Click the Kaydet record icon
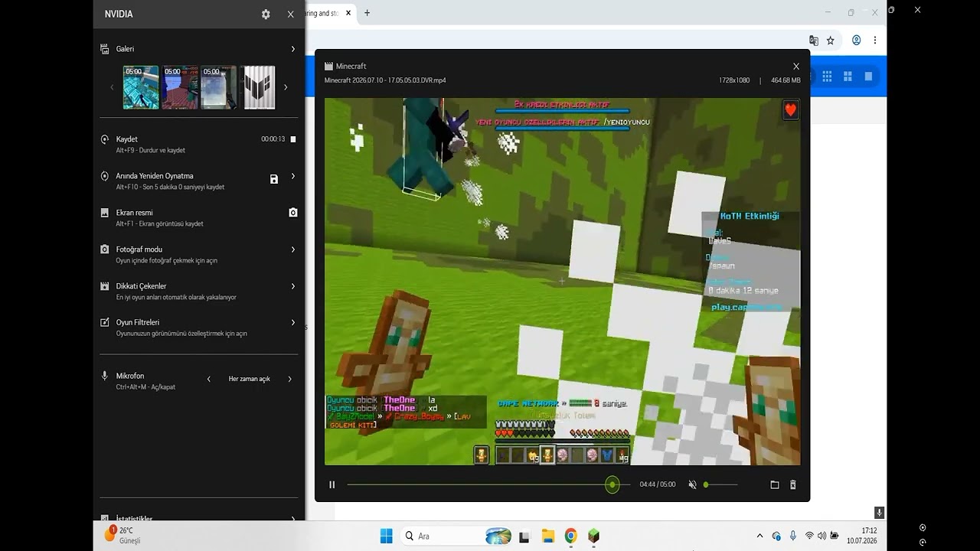Screen dimensions: 980x551 tap(105, 139)
